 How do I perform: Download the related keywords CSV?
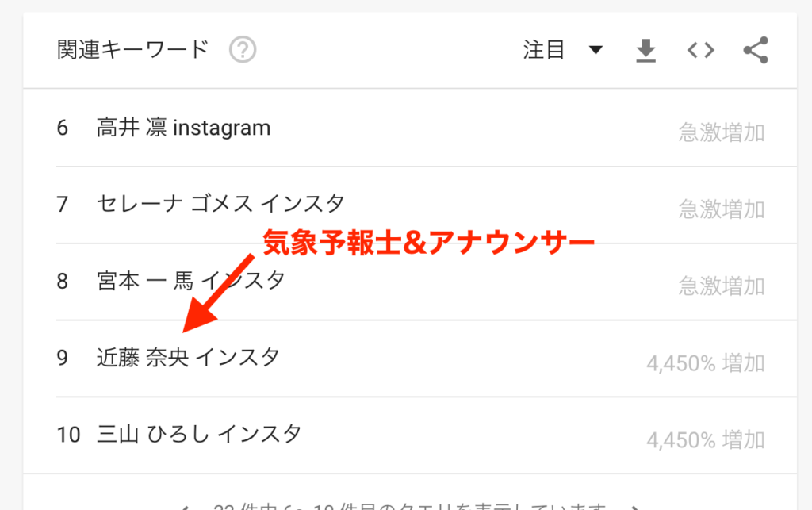(x=645, y=51)
